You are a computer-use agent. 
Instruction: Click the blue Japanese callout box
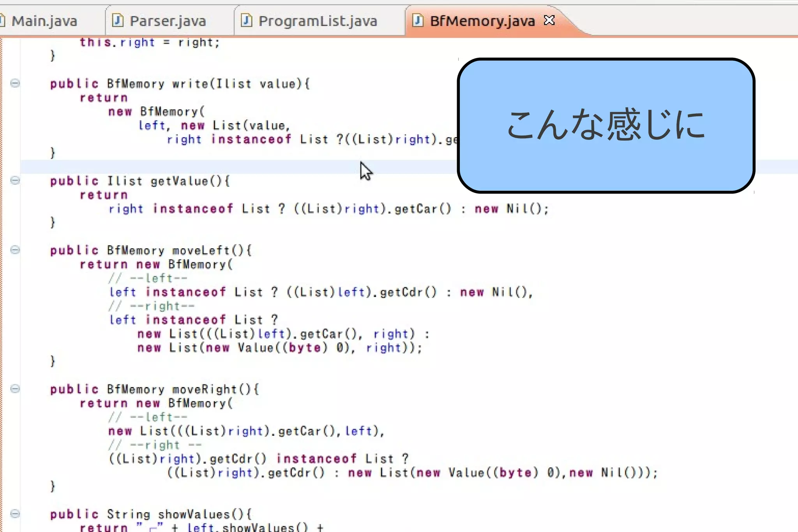[x=606, y=125]
